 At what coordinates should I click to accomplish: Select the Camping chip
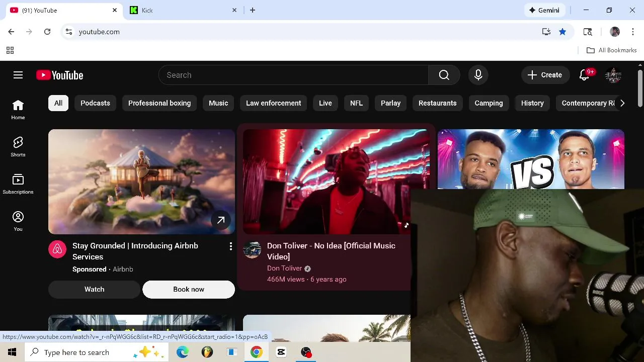(489, 103)
